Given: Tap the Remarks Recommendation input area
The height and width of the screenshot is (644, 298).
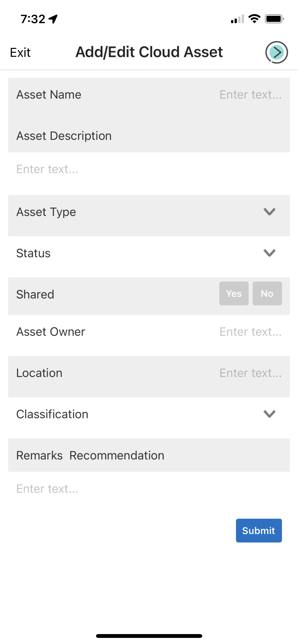Looking at the screenshot, I should pyautogui.click(x=76, y=488).
